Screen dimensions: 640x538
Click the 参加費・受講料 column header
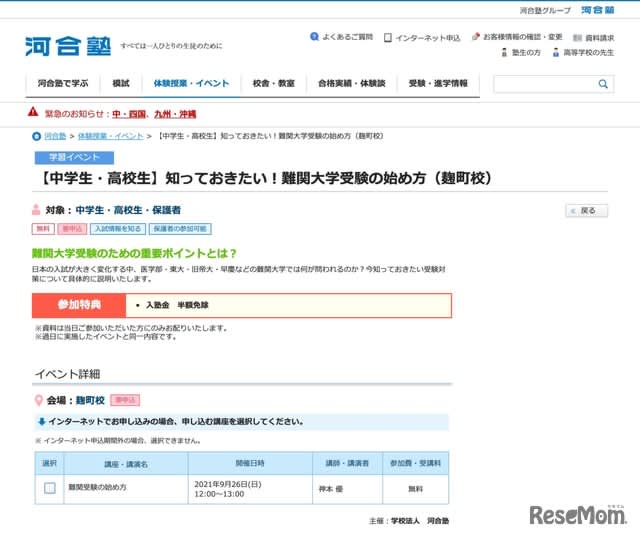416,463
